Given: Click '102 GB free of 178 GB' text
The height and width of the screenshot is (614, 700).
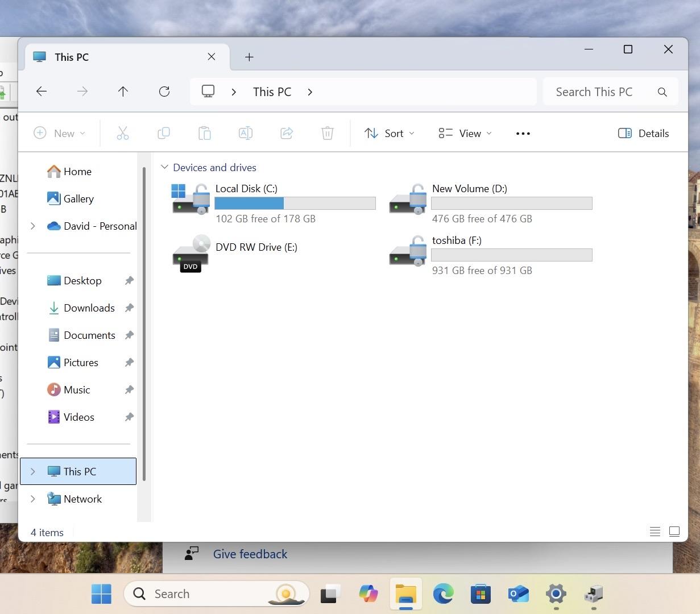Looking at the screenshot, I should [x=266, y=218].
